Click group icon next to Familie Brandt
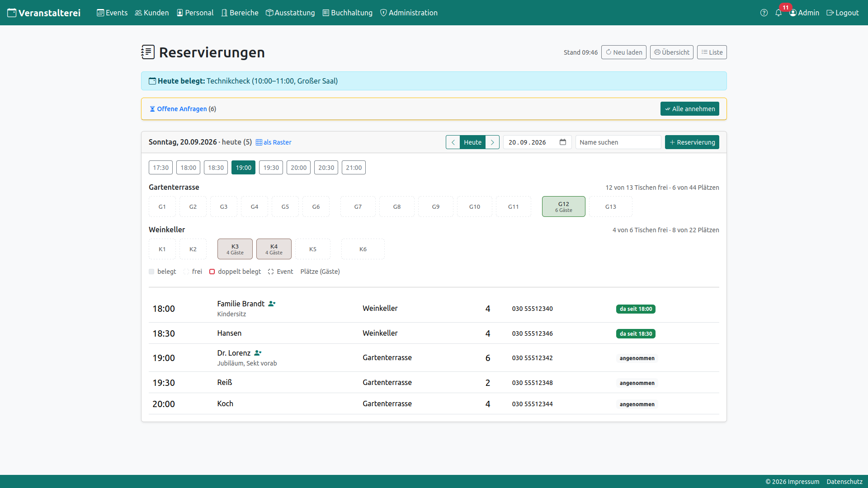The height and width of the screenshot is (488, 868). coord(272,304)
